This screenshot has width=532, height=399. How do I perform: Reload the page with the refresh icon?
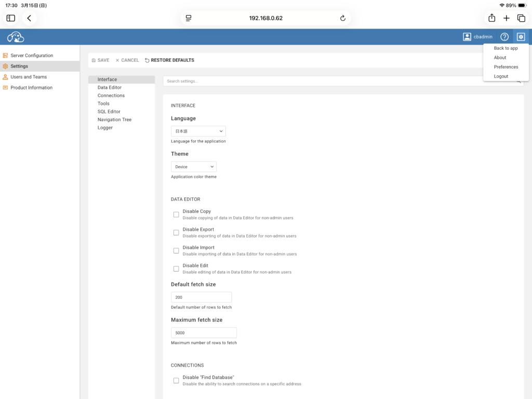342,18
